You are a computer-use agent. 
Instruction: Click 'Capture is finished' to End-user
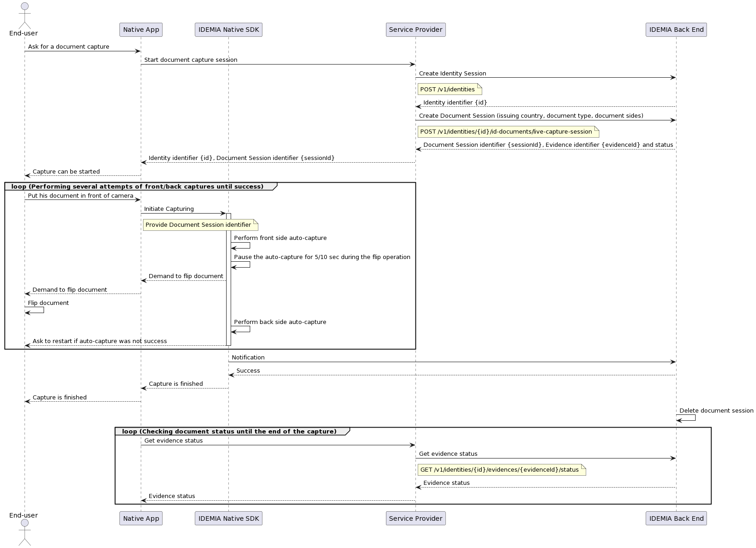coord(59,398)
